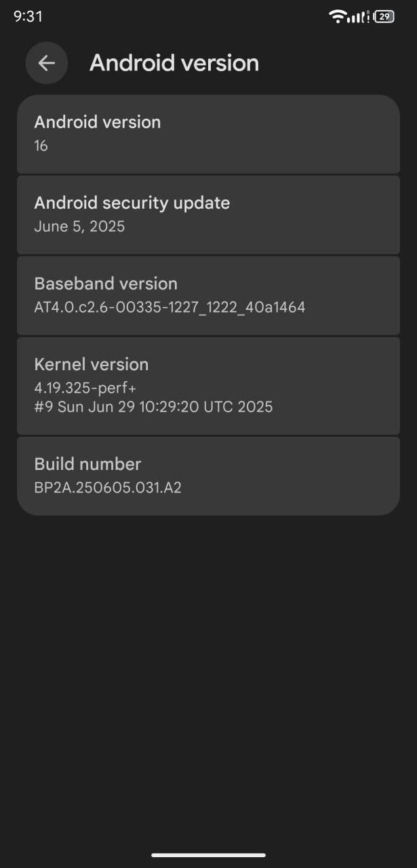Image resolution: width=417 pixels, height=868 pixels.
Task: Tap the baseband string AT4.0.c2.6-00335
Action: (170, 307)
